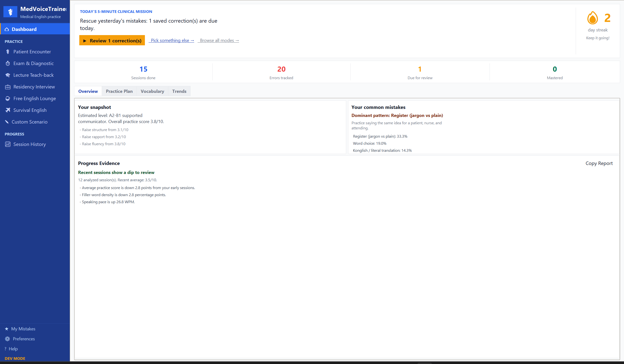Click the My Mistakes star icon
The image size is (624, 364).
(6, 329)
